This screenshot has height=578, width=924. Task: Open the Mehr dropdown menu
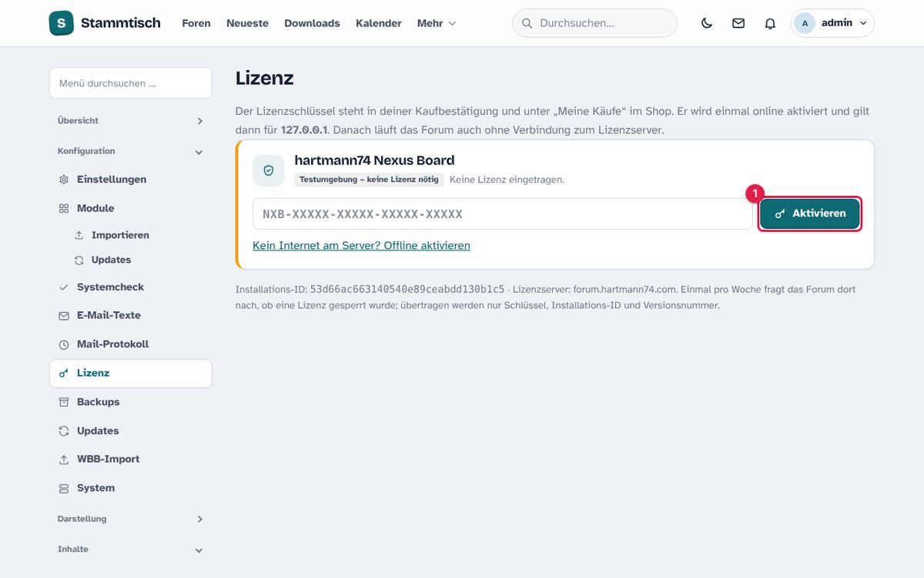click(437, 23)
